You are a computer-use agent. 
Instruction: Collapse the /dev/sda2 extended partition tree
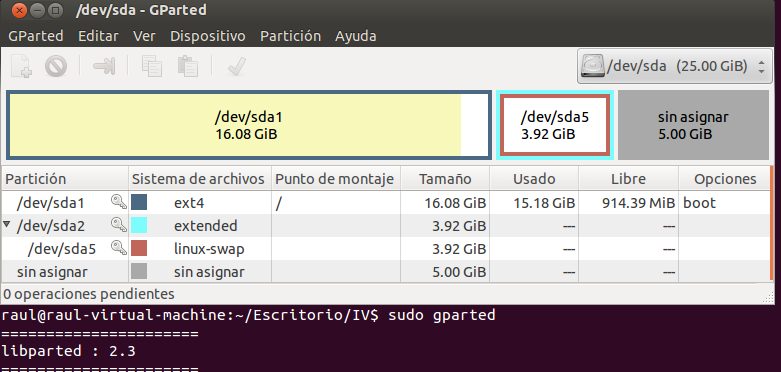click(6, 225)
